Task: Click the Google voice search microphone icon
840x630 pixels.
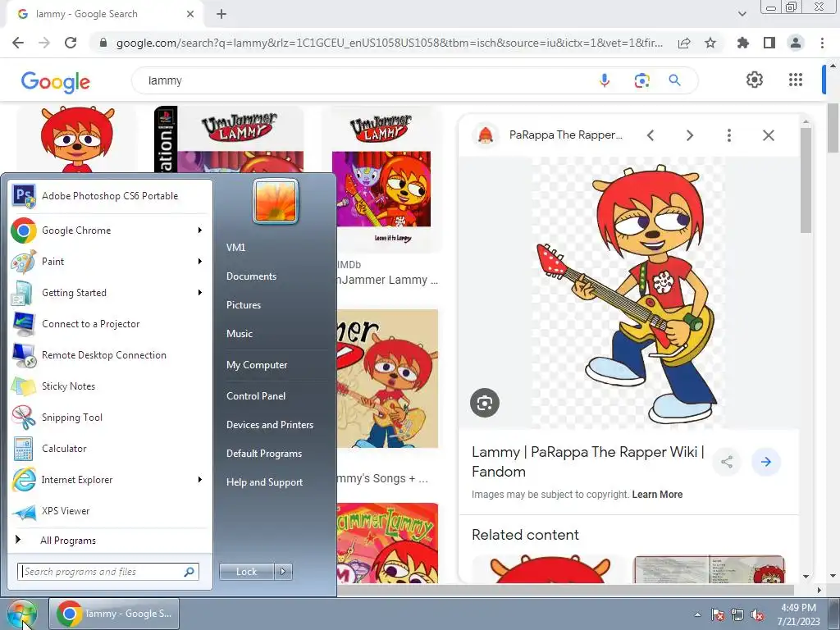Action: (605, 80)
